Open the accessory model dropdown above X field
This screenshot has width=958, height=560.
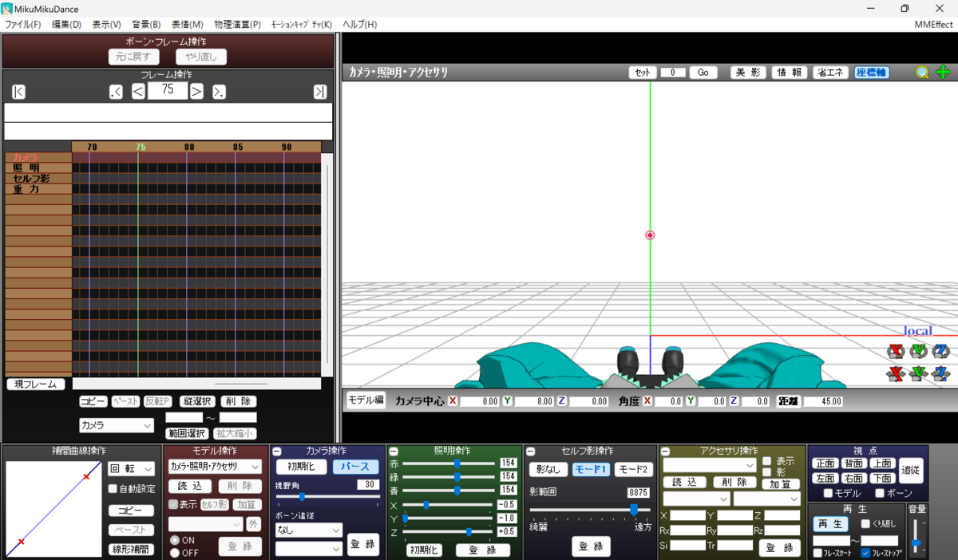coord(696,499)
